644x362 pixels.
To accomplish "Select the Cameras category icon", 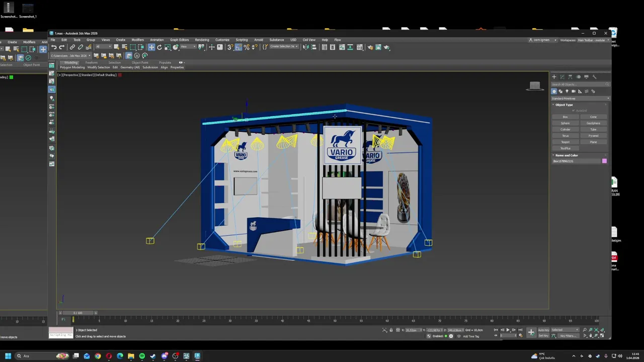I will (x=574, y=92).
